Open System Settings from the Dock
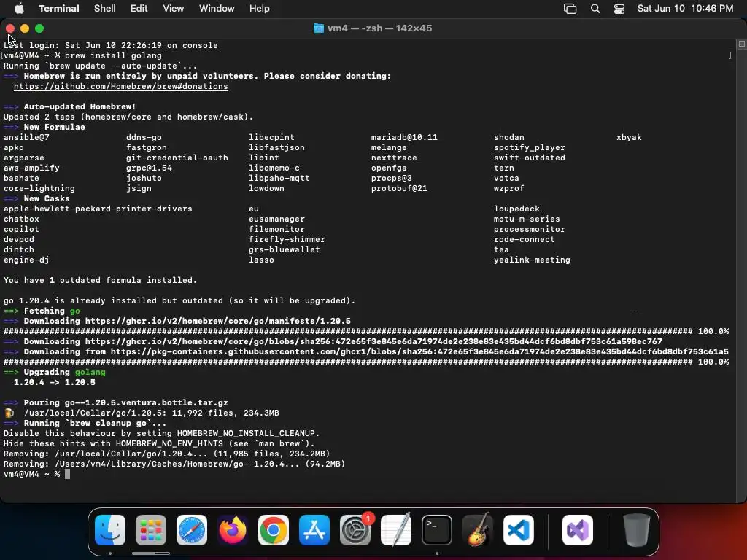 (x=355, y=530)
